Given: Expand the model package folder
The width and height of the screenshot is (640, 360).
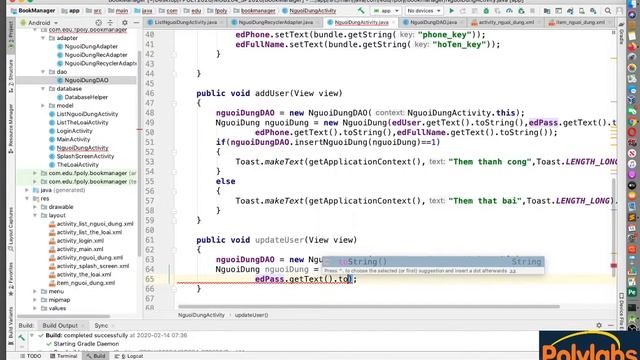Looking at the screenshot, I should click(43, 106).
